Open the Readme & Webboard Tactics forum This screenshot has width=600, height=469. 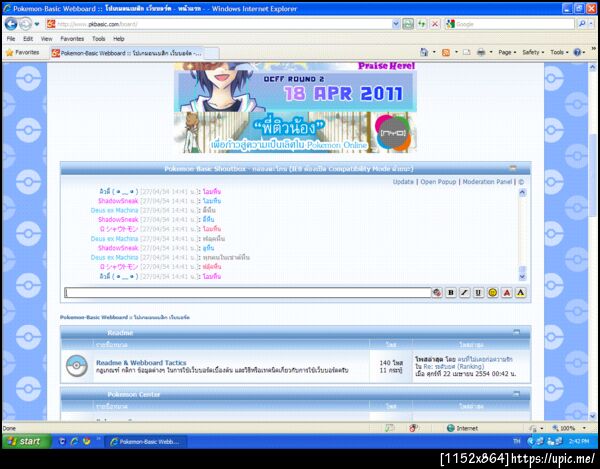click(141, 362)
